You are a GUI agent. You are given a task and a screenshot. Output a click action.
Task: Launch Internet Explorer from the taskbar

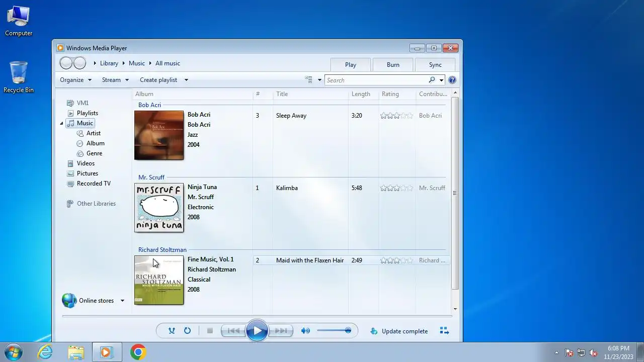click(x=45, y=352)
